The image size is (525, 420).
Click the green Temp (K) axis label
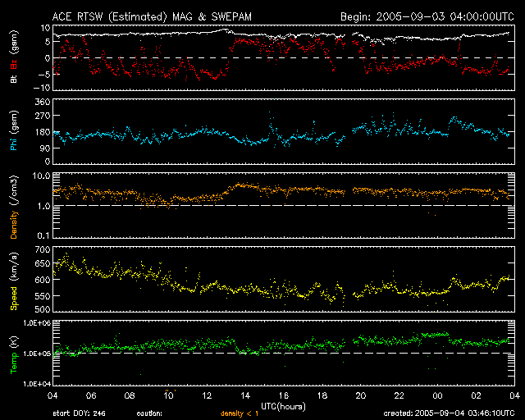(x=14, y=354)
